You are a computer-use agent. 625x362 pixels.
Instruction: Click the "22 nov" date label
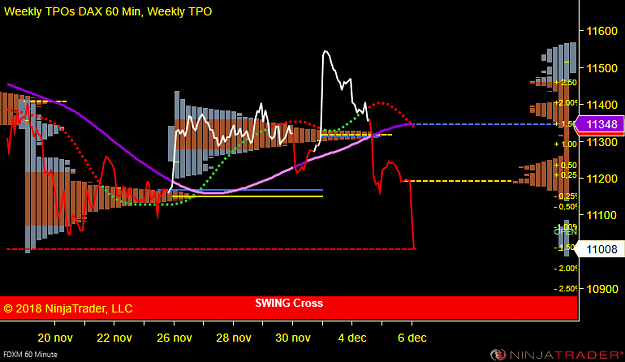click(114, 338)
